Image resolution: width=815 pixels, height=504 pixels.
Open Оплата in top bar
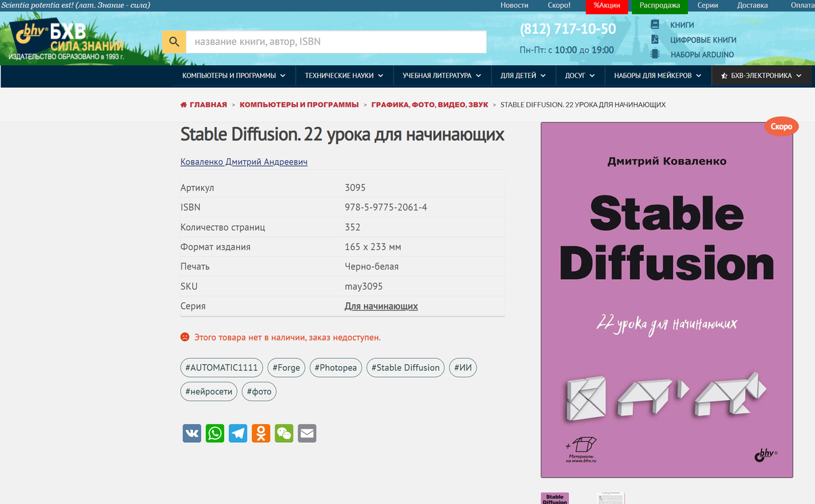802,5
